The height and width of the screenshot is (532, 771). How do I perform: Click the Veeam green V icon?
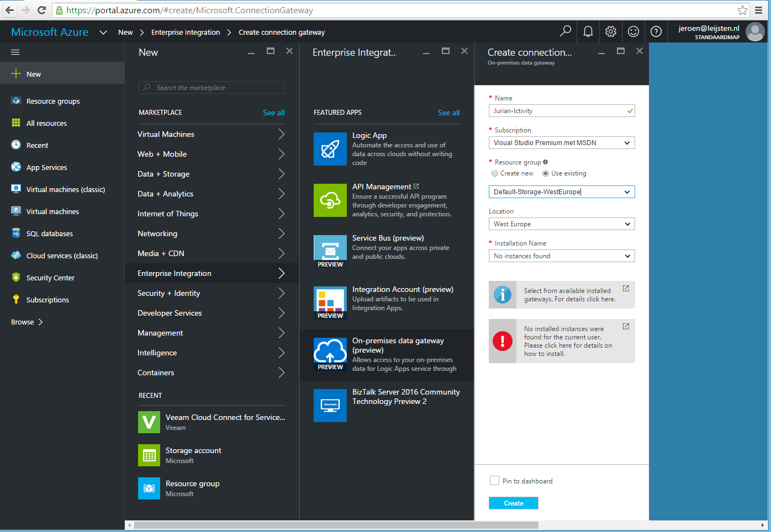point(149,422)
